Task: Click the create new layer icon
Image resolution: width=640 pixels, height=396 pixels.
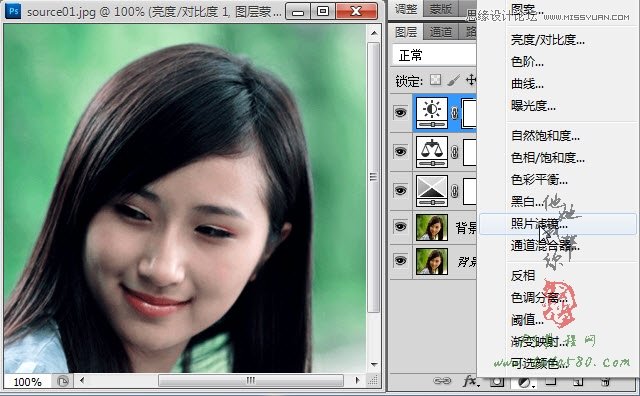Action: (x=578, y=382)
